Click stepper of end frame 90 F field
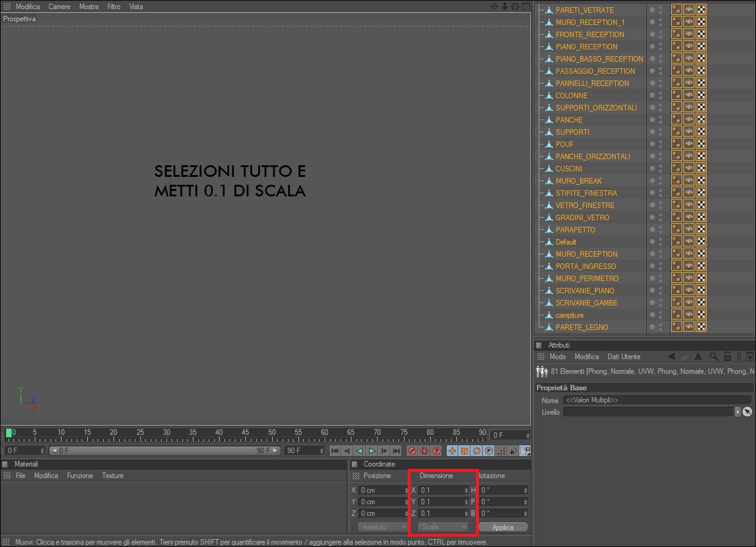This screenshot has height=547, width=756. click(x=322, y=451)
